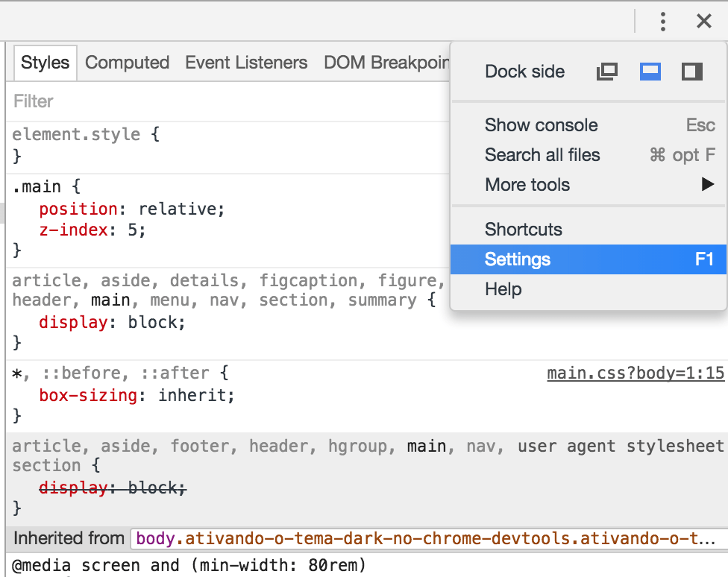This screenshot has height=577, width=728.
Task: Click the struck-through display: block declaration
Action: tap(113, 488)
